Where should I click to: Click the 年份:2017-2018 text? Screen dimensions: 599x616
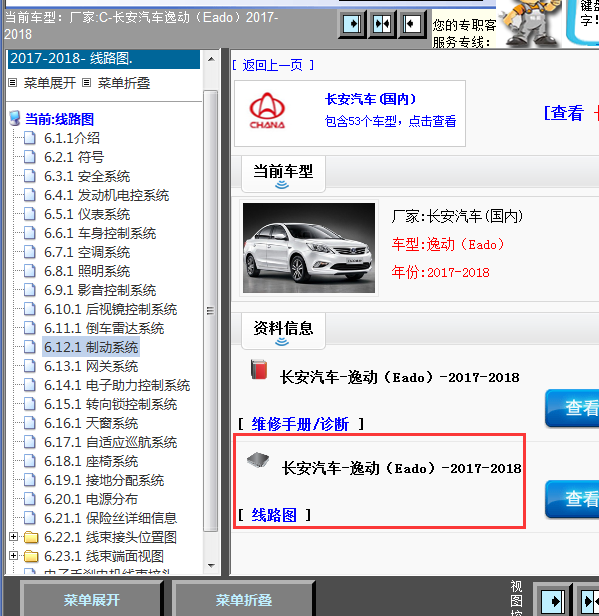[441, 272]
